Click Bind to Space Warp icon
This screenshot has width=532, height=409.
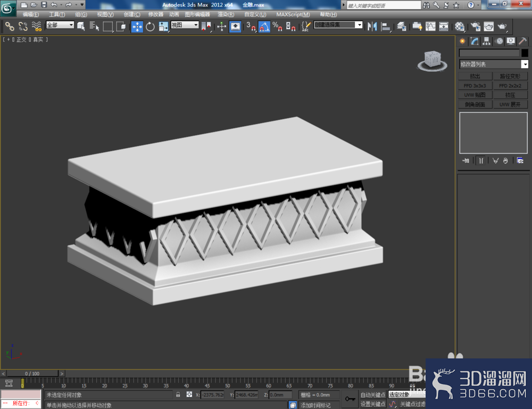(x=36, y=26)
